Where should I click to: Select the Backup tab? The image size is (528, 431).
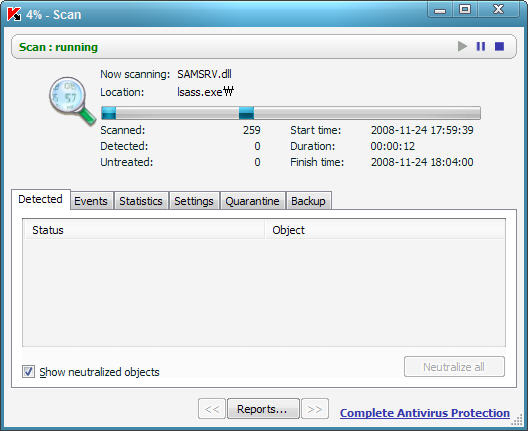point(308,201)
